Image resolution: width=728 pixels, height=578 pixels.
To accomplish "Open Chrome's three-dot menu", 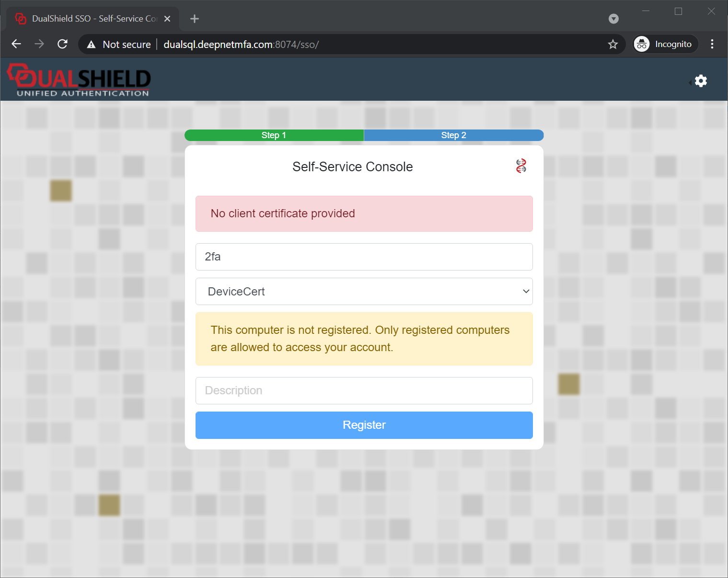I will (x=712, y=44).
